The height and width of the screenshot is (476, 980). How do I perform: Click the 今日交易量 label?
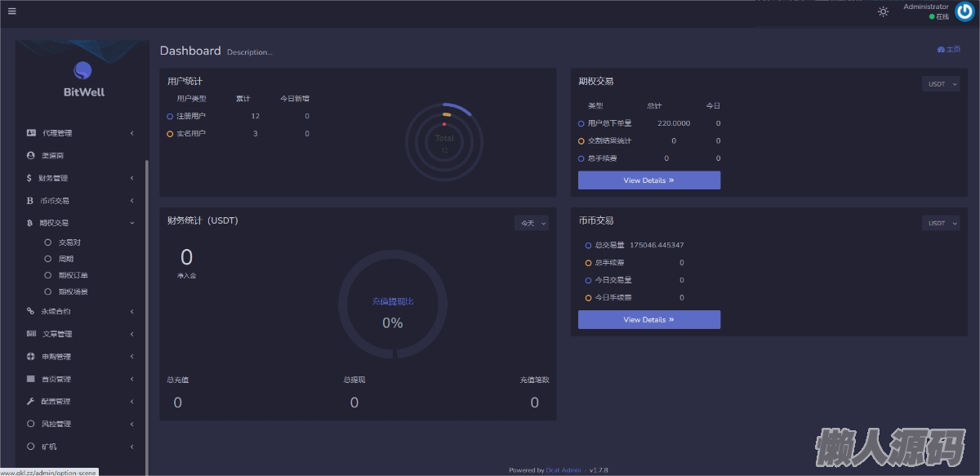pyautogui.click(x=613, y=280)
